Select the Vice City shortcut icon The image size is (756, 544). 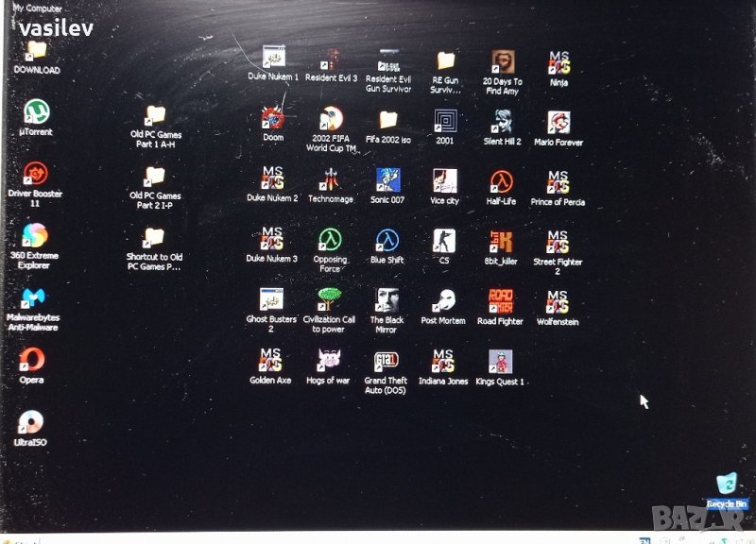(x=444, y=181)
